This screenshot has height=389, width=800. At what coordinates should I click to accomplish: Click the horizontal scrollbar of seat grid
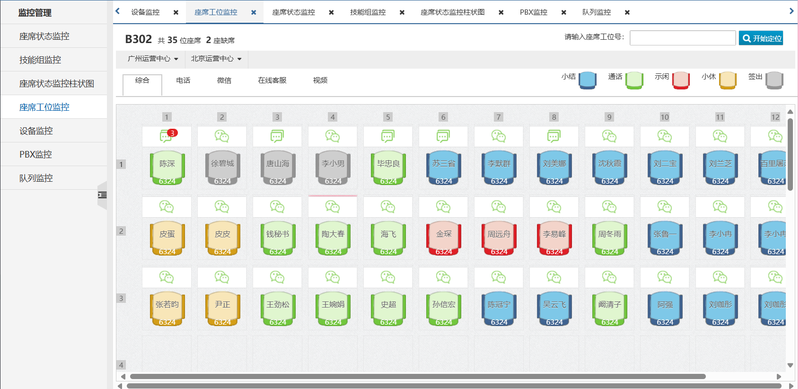click(x=418, y=377)
